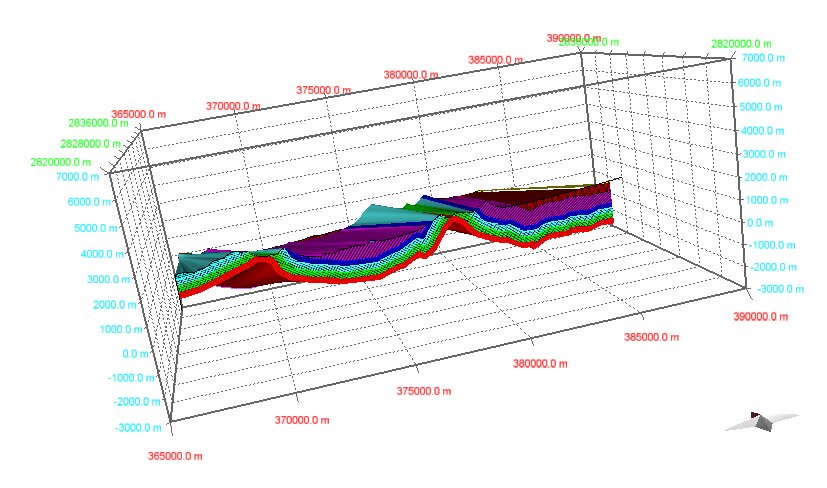Select 0.0 m on the right elevation axis
The image size is (827, 488).
pos(760,223)
